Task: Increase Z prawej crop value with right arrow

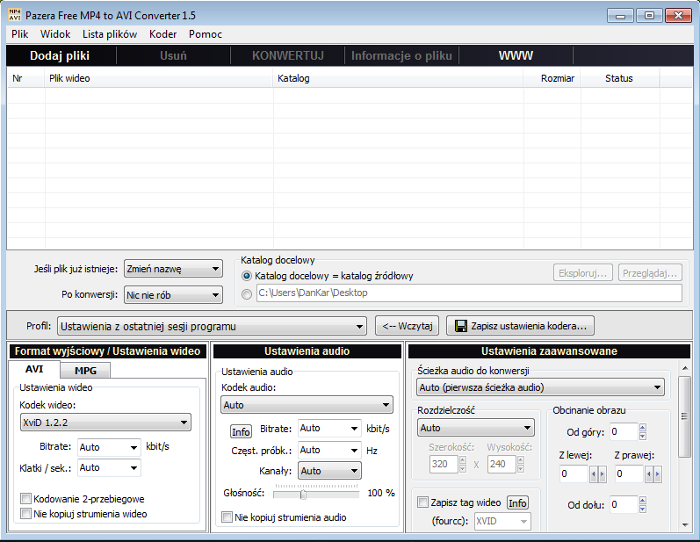Action: [658, 474]
